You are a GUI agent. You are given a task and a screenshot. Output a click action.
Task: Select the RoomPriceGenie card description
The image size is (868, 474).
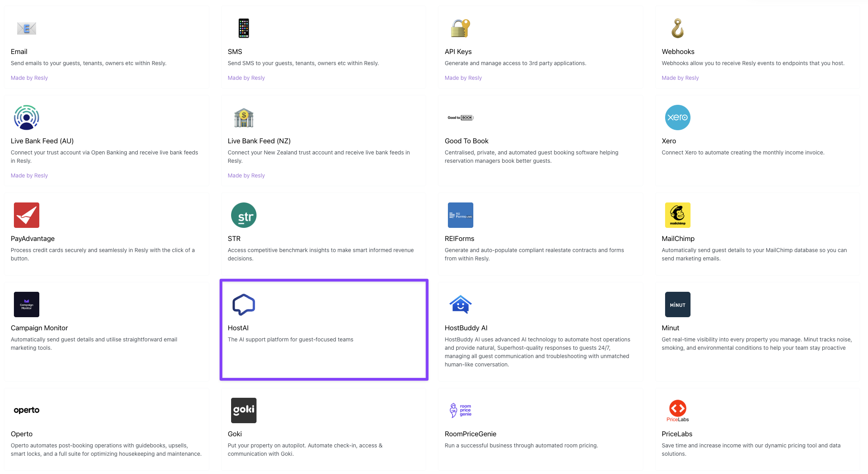(x=521, y=445)
